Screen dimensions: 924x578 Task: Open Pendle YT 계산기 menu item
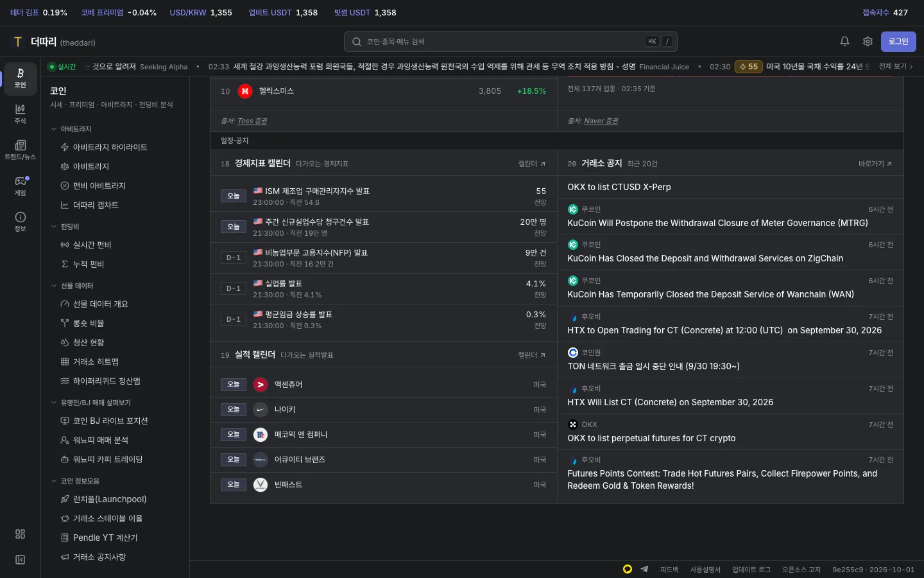(x=115, y=538)
